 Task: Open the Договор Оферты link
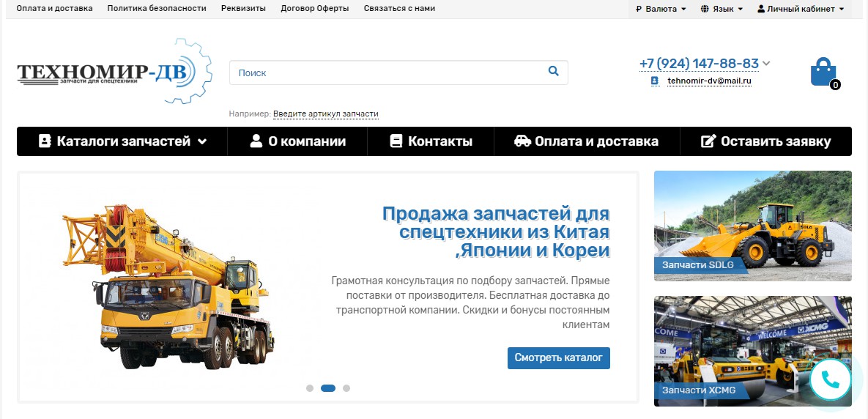point(315,8)
